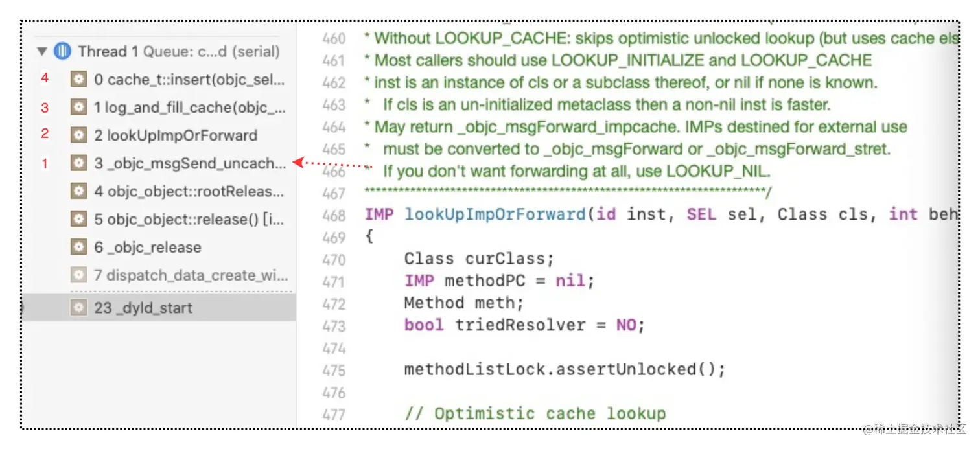Click gear icon for frame 2 lookUpImpOrForward
The image size is (980, 449).
pos(78,135)
